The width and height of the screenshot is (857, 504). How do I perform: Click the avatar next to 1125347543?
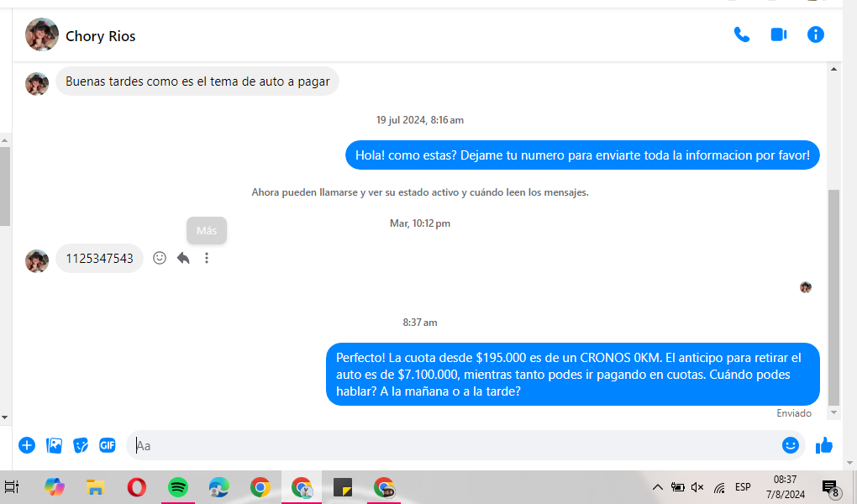point(37,260)
